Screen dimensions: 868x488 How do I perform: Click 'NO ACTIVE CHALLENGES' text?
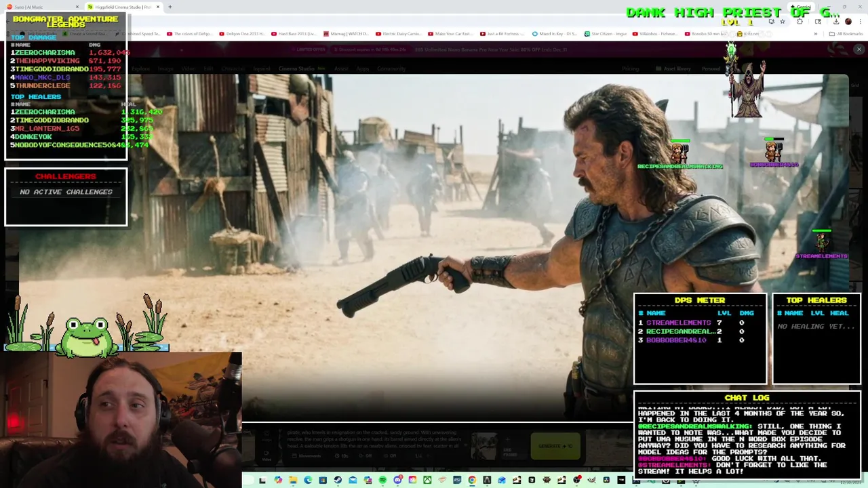click(66, 192)
